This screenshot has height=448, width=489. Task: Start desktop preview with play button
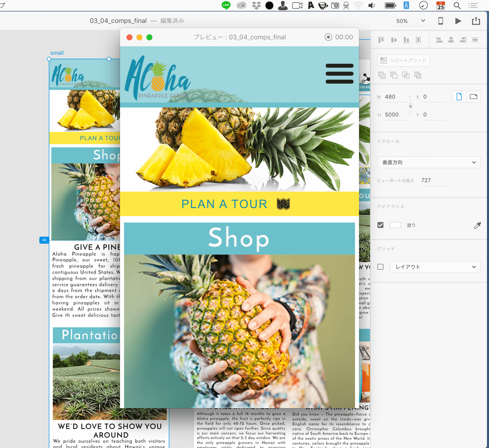point(458,21)
